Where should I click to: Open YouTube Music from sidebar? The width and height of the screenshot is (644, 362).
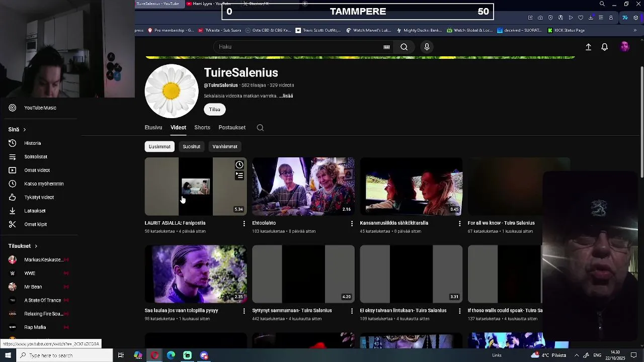click(x=40, y=108)
